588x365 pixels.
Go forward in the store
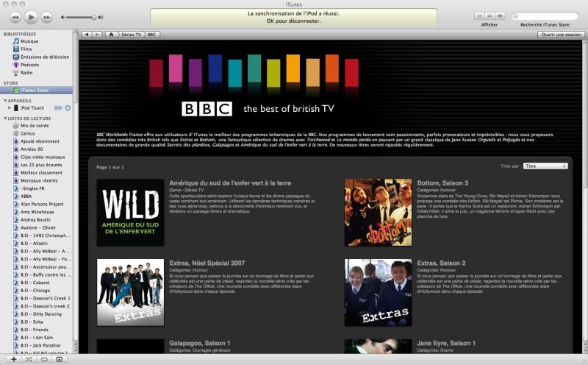pos(97,35)
